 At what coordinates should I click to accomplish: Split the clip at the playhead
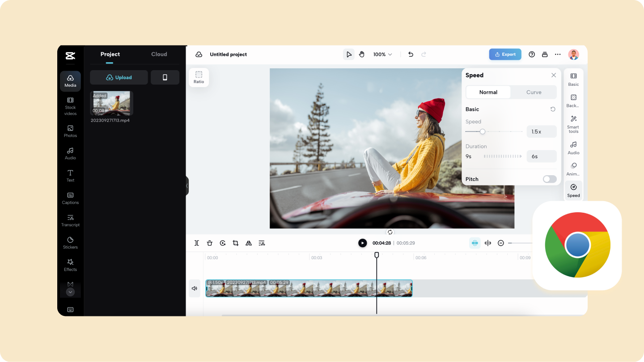tap(197, 243)
